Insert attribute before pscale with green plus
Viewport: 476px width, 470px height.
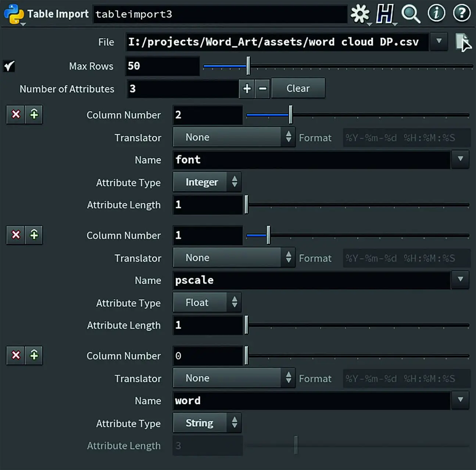34,235
